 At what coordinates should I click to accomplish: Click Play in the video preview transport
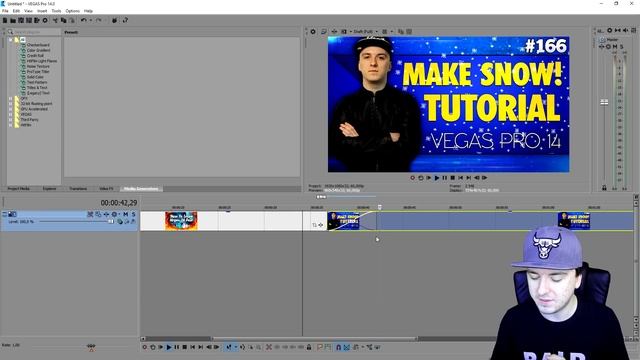tap(437, 178)
